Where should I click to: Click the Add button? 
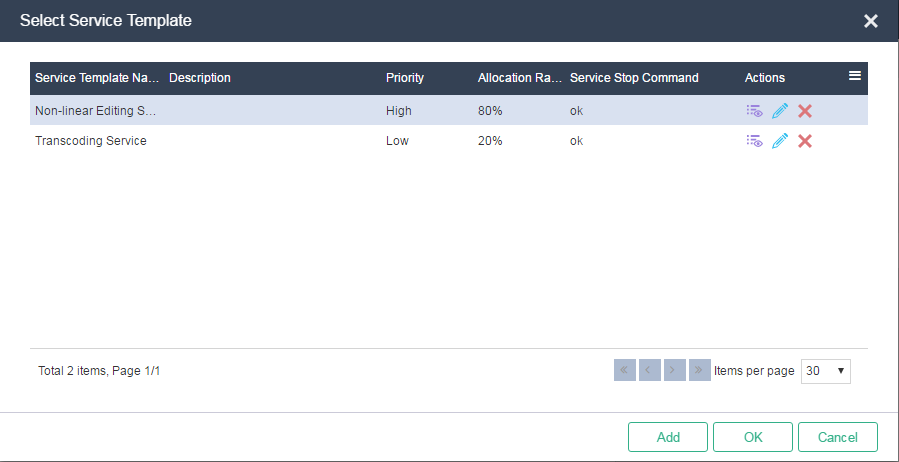tap(668, 437)
